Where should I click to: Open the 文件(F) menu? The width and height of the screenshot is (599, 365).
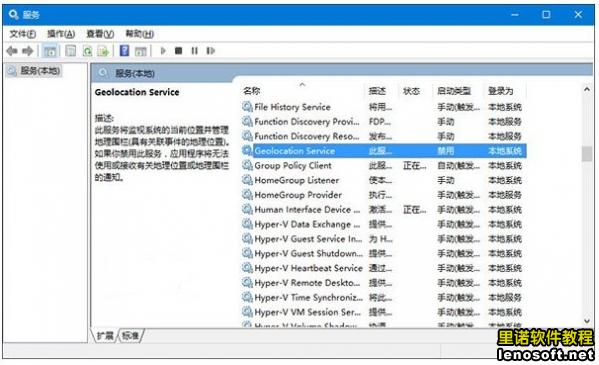coord(23,34)
